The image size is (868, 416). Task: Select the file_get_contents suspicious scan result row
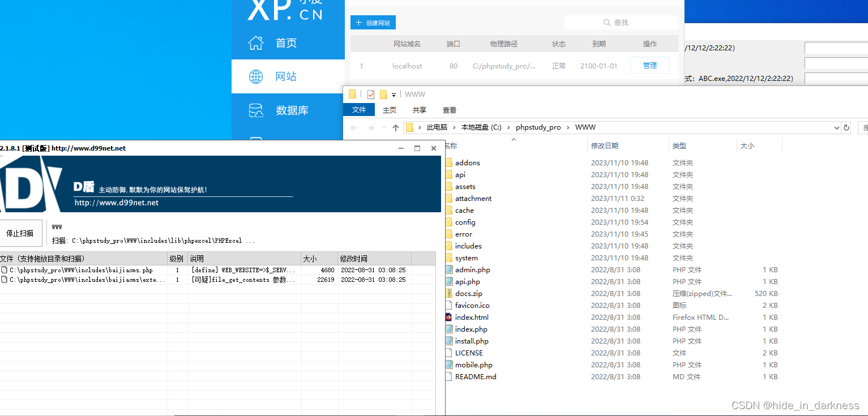coord(218,280)
